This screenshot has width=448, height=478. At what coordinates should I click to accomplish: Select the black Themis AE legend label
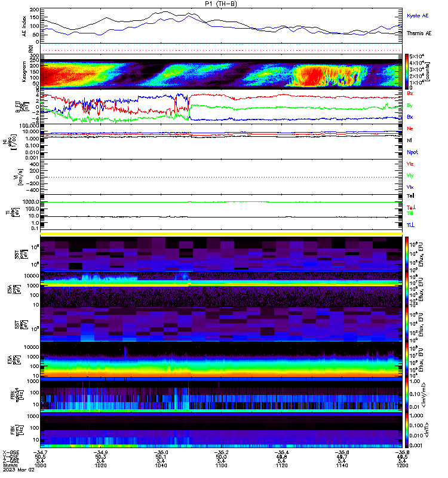419,33
